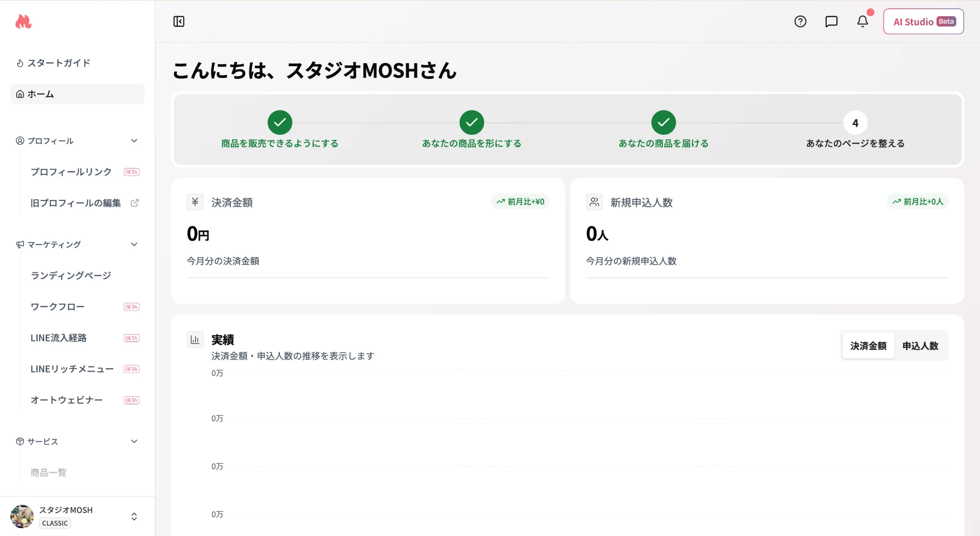
Task: Click the こんにちは、スタジオMOSHさん heading
Action: (315, 71)
